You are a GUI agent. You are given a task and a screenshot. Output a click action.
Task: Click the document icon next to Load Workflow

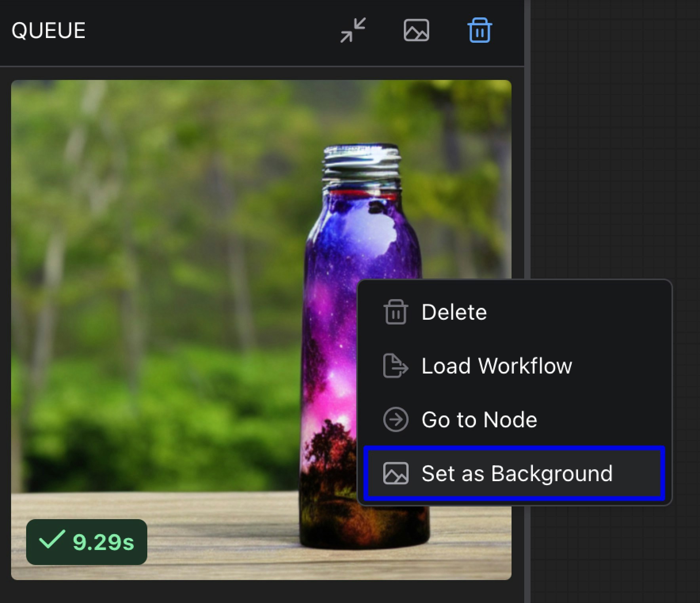pyautogui.click(x=395, y=366)
